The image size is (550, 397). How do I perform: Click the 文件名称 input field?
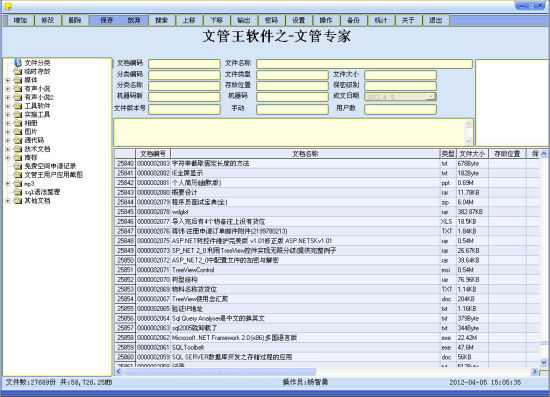click(x=364, y=64)
